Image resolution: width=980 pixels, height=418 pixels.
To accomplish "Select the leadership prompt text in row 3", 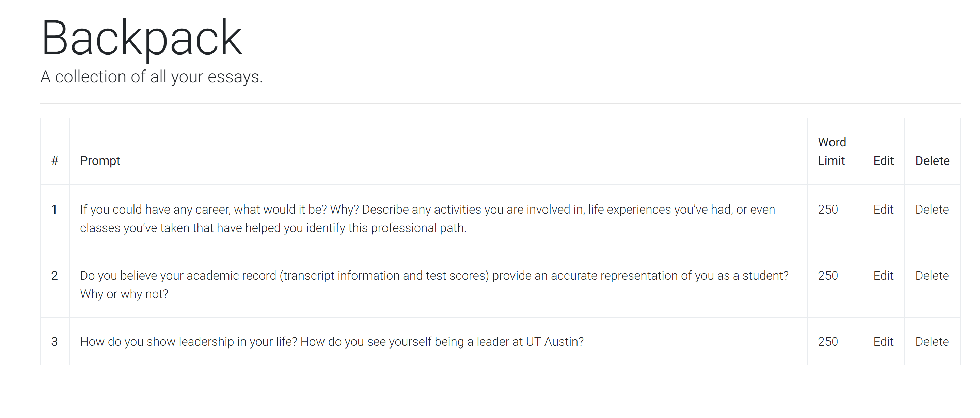I will pyautogui.click(x=332, y=341).
